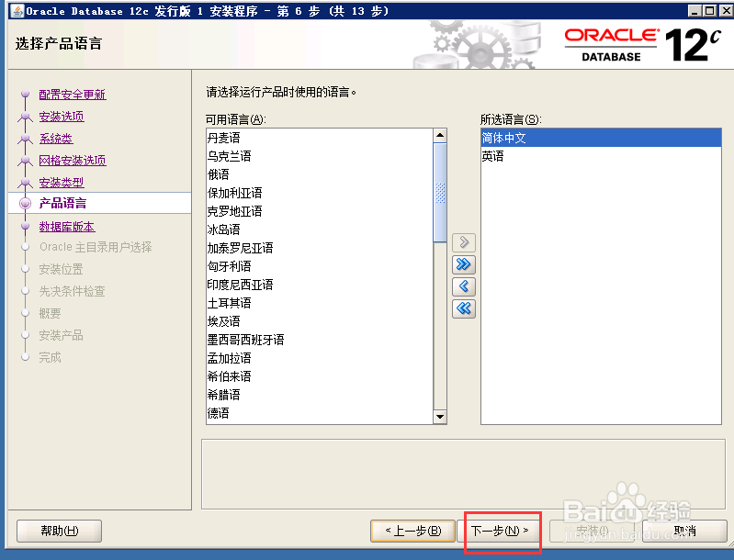Select 丹麦语 in available languages
The width and height of the screenshot is (734, 560).
click(320, 138)
